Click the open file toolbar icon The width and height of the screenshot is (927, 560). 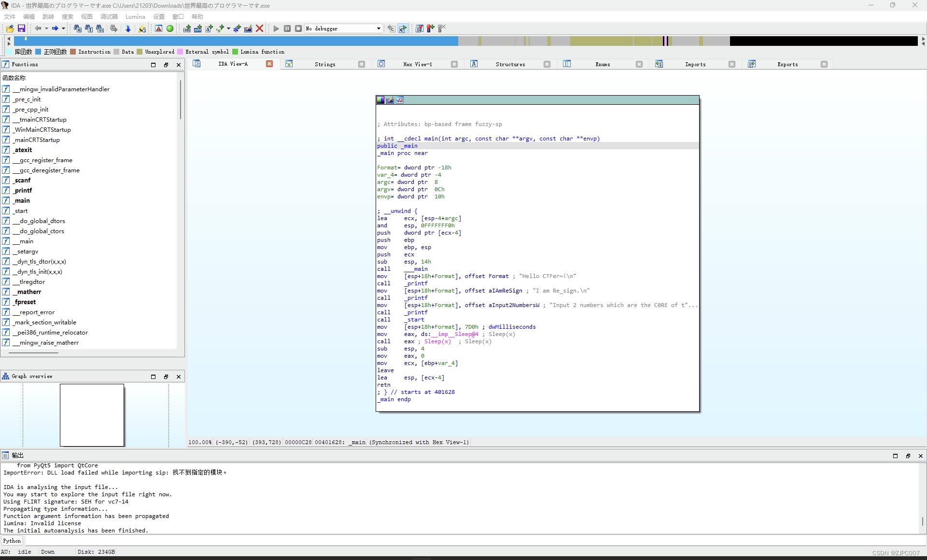click(x=10, y=29)
